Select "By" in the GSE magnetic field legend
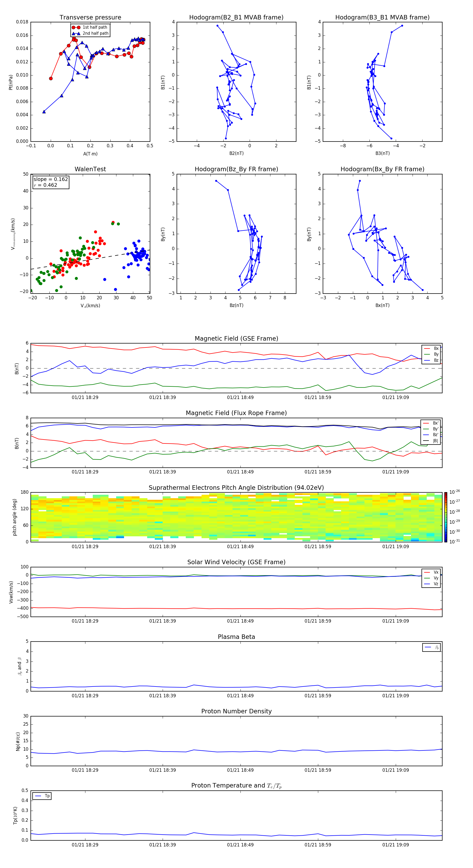 431,354
